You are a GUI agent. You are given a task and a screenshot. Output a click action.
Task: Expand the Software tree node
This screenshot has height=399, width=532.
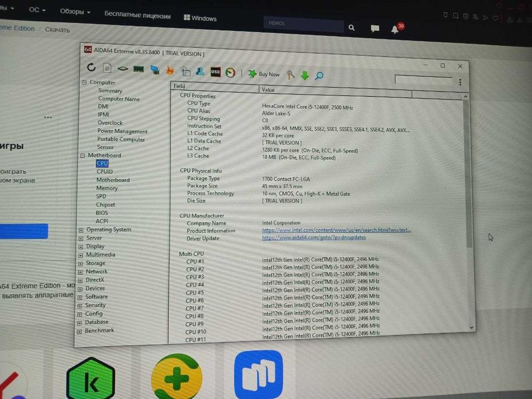(80, 298)
